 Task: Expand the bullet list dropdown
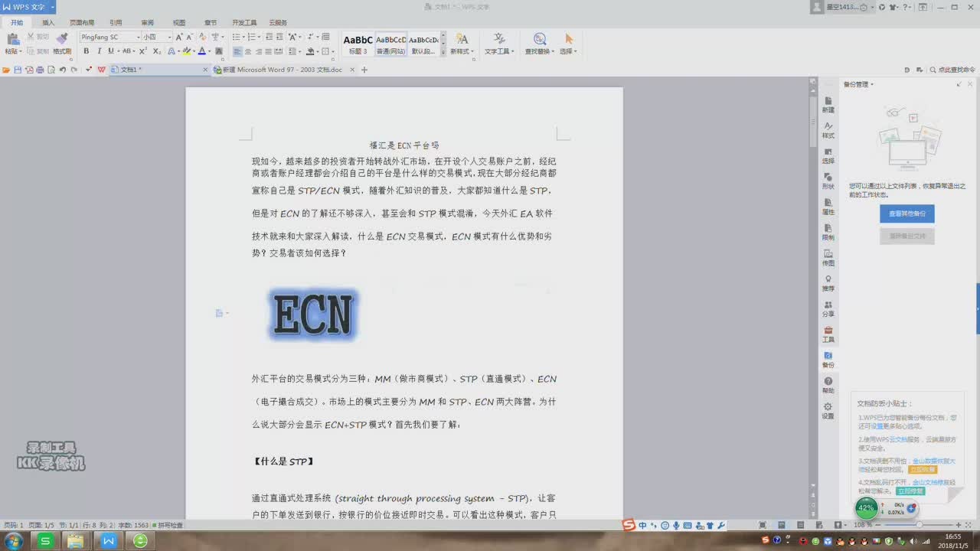243,37
